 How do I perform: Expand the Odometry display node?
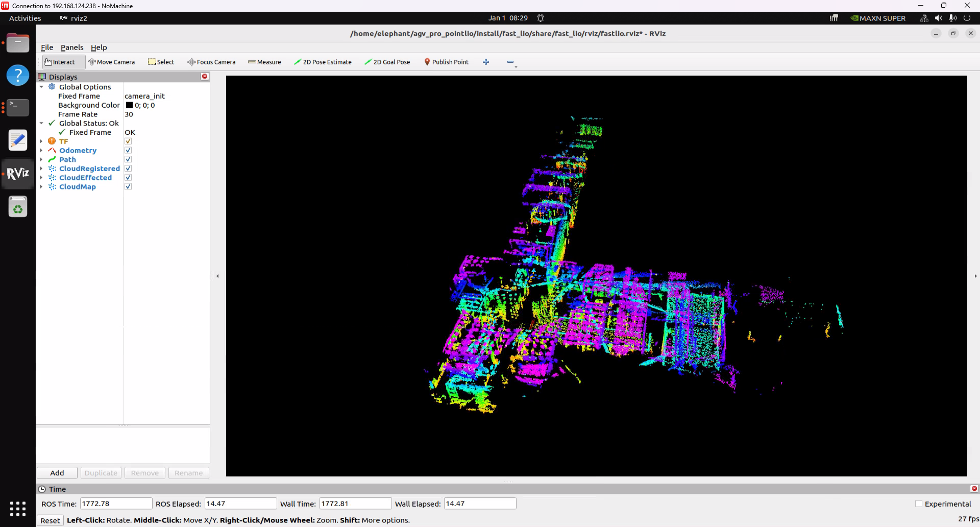(x=41, y=150)
